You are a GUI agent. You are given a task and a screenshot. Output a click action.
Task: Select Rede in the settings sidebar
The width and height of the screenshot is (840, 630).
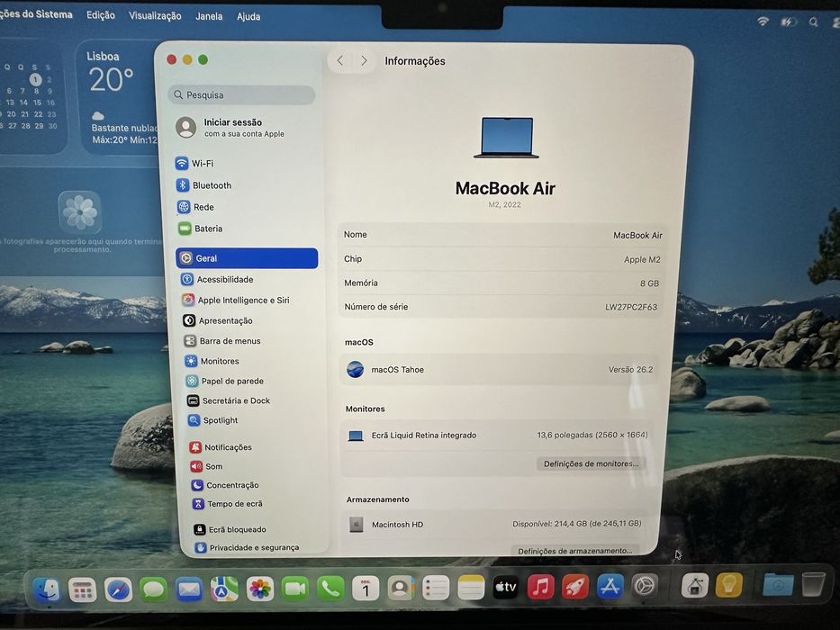[195, 207]
